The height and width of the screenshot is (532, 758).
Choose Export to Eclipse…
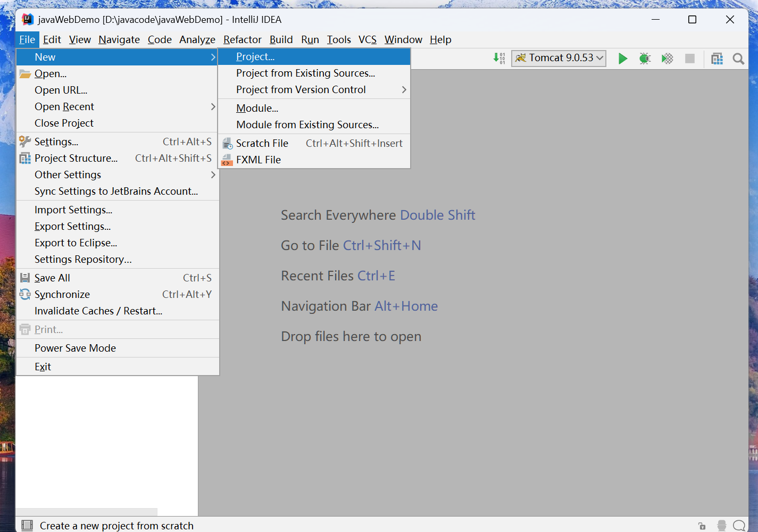point(118,243)
